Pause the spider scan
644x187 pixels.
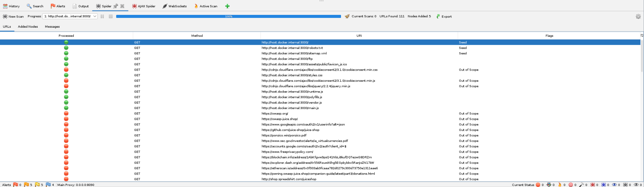click(102, 16)
